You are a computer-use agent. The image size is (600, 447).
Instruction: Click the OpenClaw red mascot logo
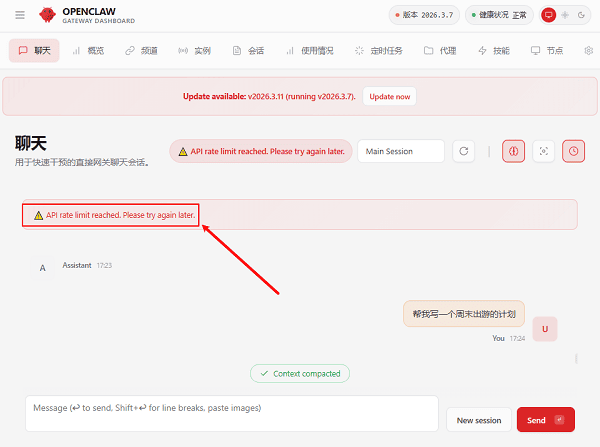[x=47, y=15]
